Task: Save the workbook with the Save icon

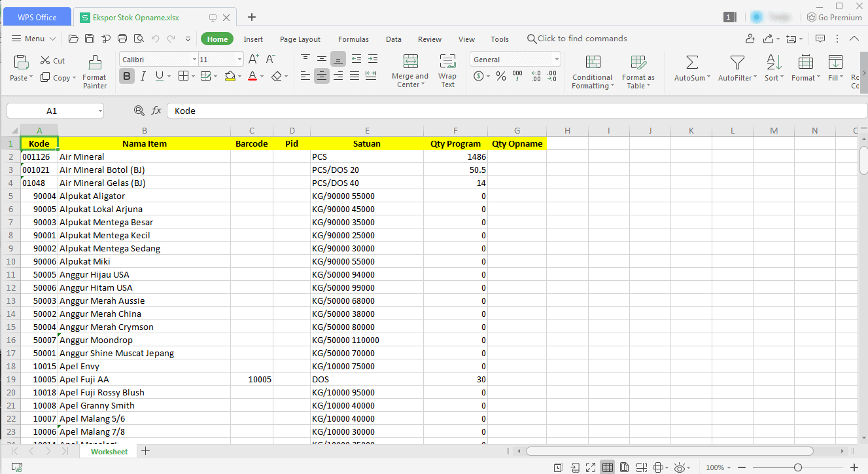Action: tap(88, 39)
